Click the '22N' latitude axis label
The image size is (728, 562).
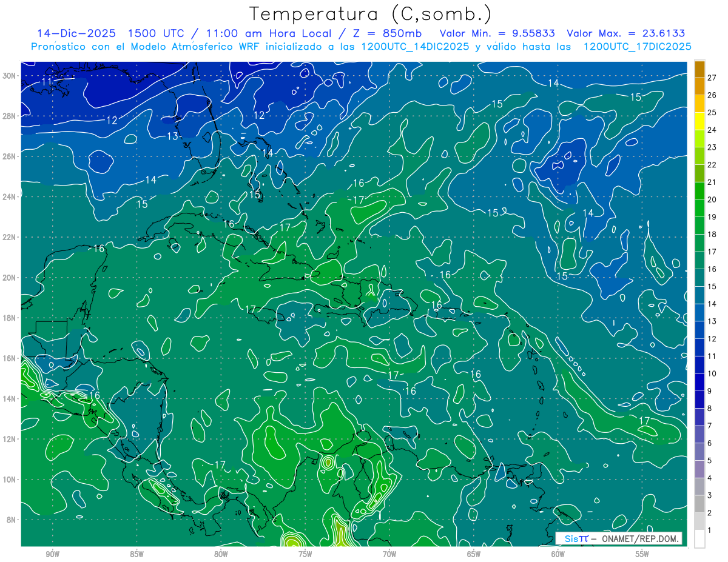pyautogui.click(x=9, y=237)
